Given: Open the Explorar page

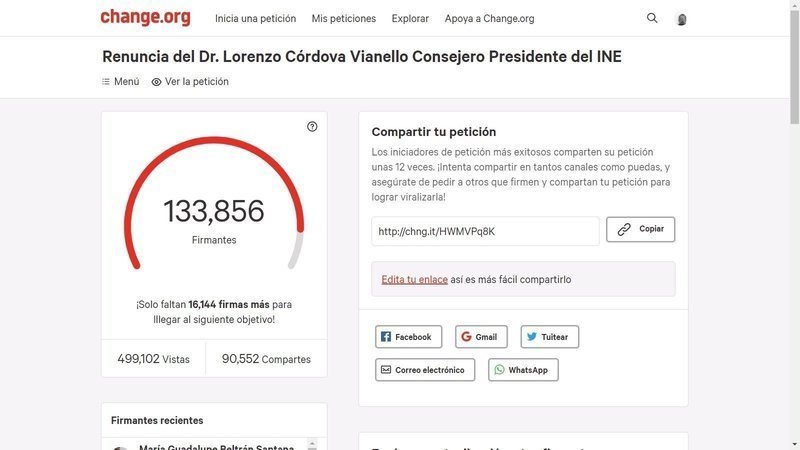Looking at the screenshot, I should (410, 19).
